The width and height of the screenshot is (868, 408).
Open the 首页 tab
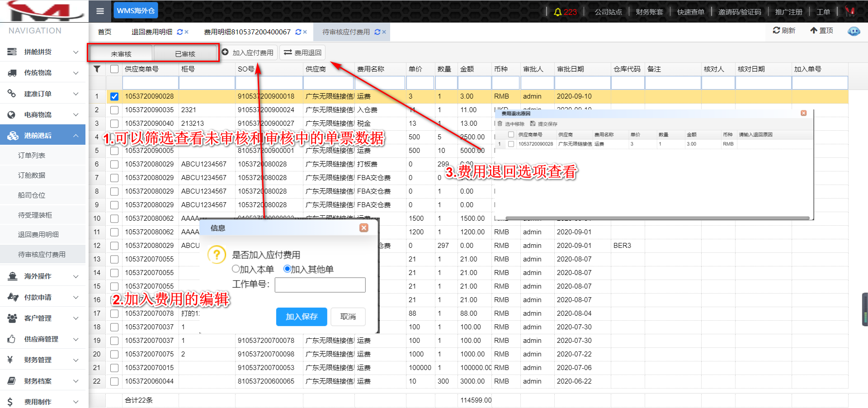[x=104, y=32]
